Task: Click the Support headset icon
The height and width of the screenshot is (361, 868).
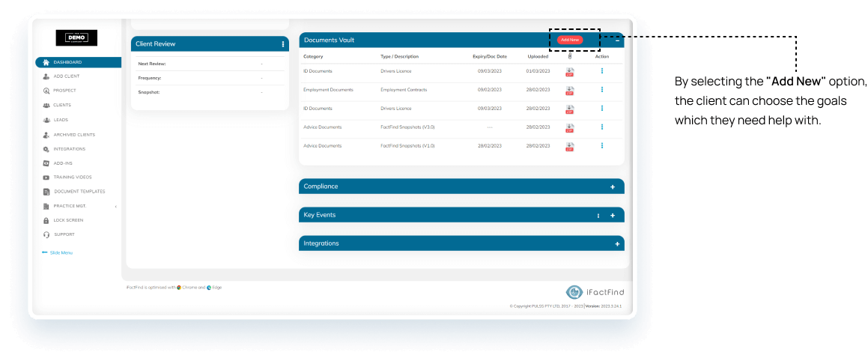Action: 46,234
